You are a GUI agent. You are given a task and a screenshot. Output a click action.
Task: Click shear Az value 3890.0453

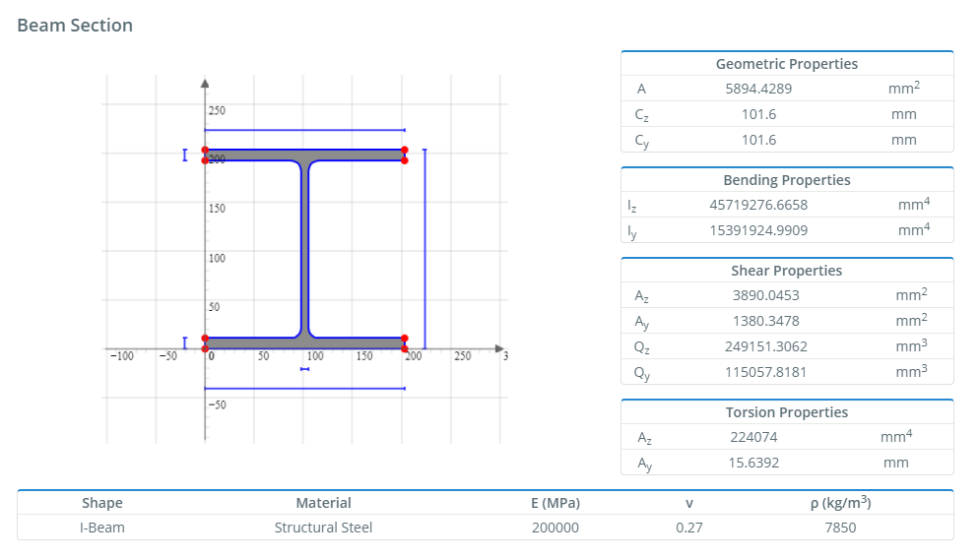pyautogui.click(x=765, y=295)
